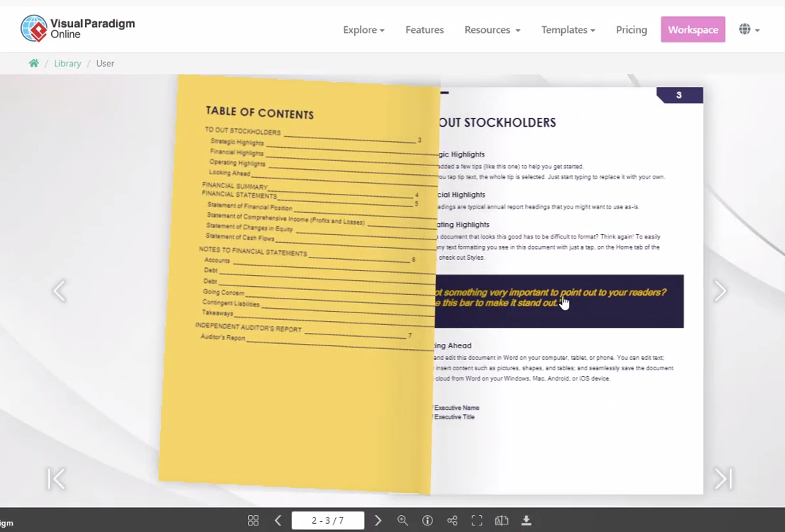
Task: Download the flipbook
Action: (526, 520)
